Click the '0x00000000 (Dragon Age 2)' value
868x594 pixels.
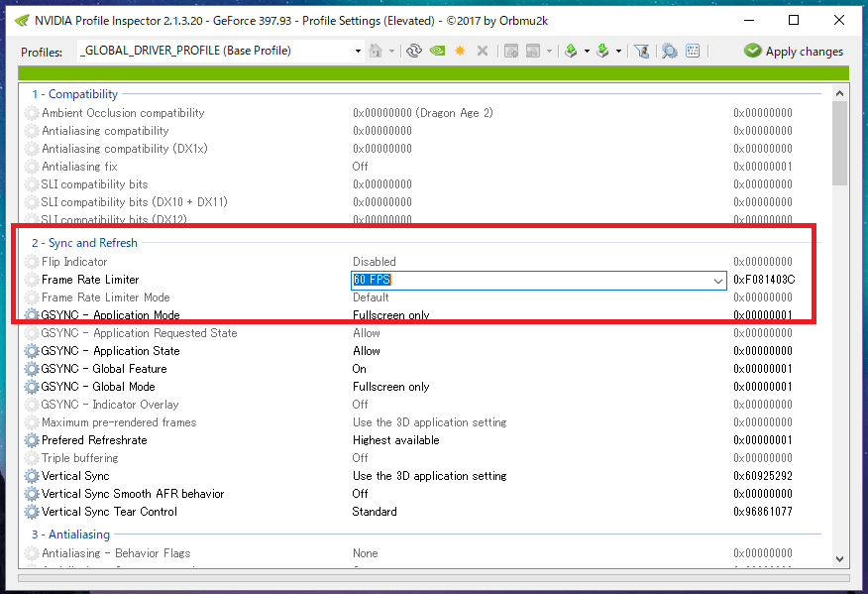[x=423, y=113]
